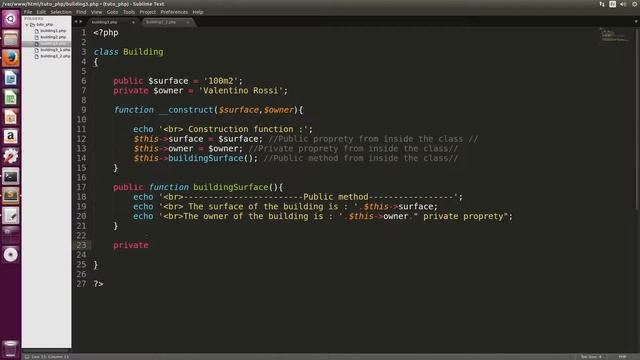The image size is (640, 360).
Task: Open LibreOffice Impress from the dock
Action: point(11,117)
